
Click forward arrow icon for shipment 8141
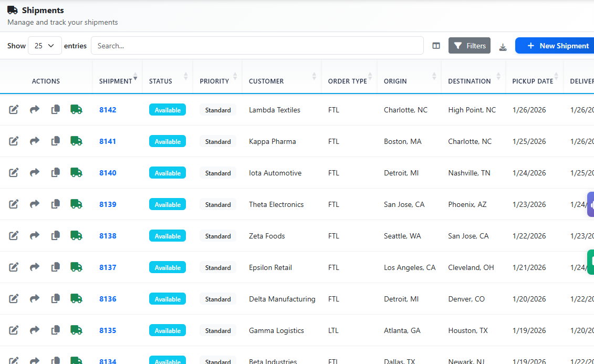pyautogui.click(x=35, y=141)
